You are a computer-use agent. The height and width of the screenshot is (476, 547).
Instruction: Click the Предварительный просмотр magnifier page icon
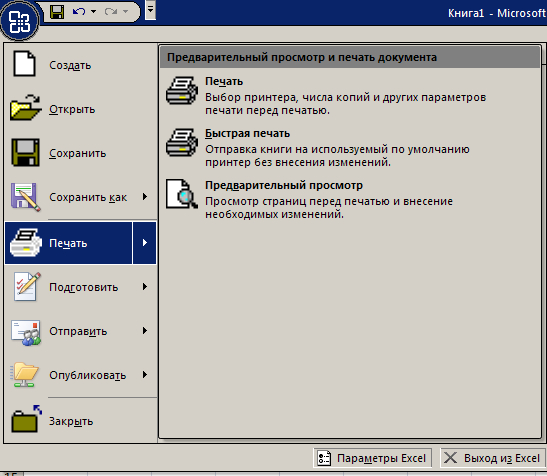point(182,194)
